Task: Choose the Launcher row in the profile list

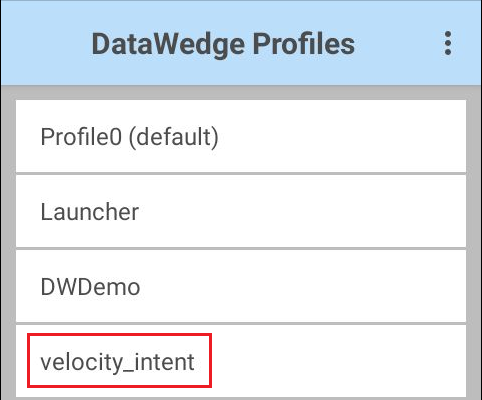Action: tap(241, 211)
